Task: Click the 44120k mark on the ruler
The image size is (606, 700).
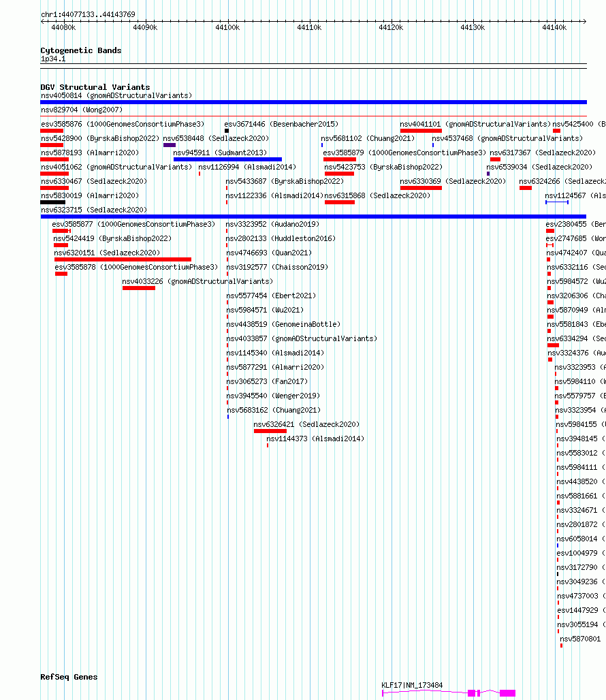Action: click(x=391, y=28)
